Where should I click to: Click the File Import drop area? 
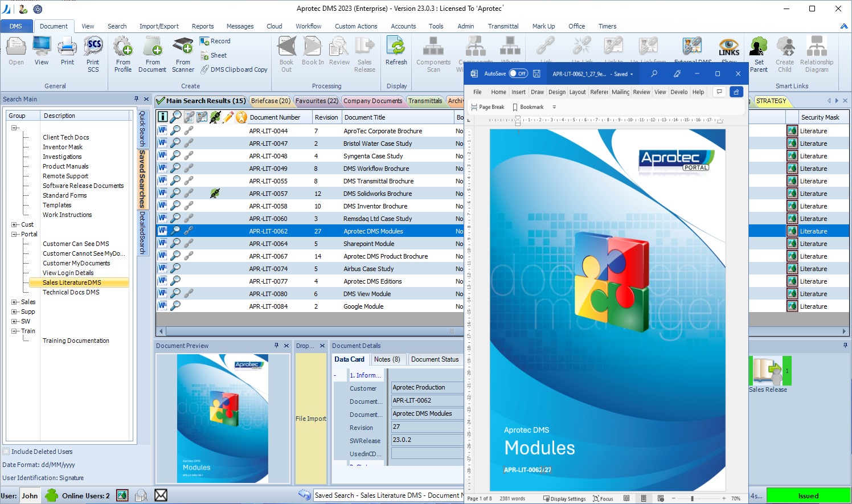(x=310, y=419)
